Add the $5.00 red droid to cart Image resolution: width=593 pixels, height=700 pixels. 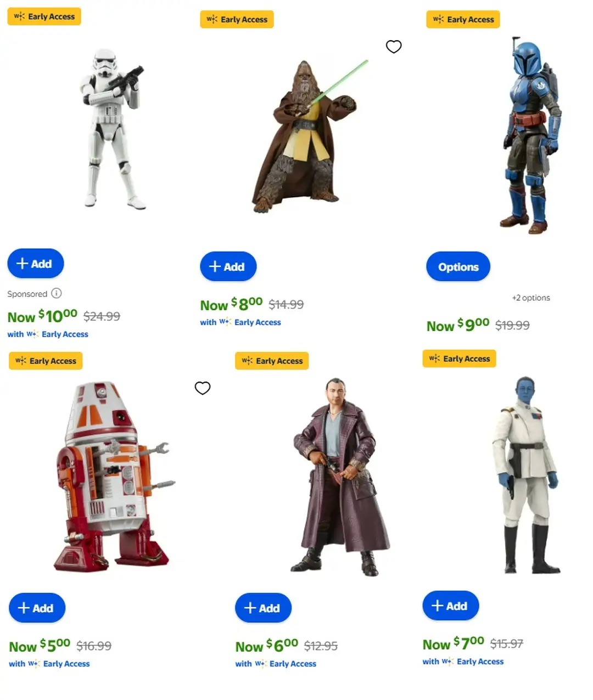pyautogui.click(x=37, y=608)
